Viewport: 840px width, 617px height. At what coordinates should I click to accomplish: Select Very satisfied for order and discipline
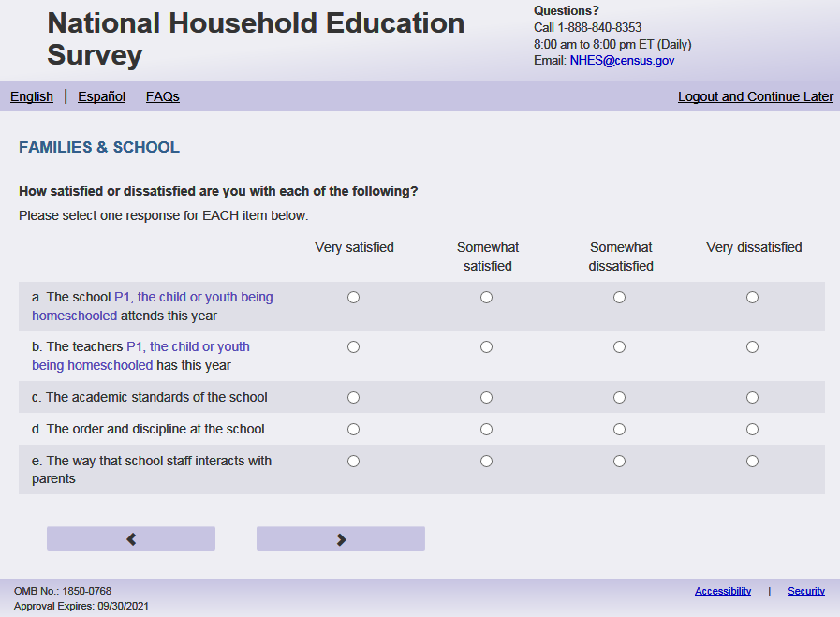point(353,430)
